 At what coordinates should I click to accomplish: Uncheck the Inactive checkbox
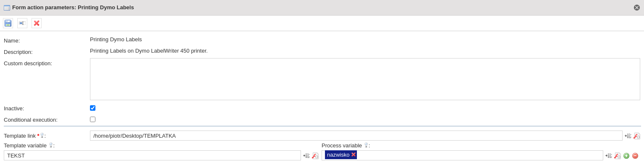click(x=92, y=108)
